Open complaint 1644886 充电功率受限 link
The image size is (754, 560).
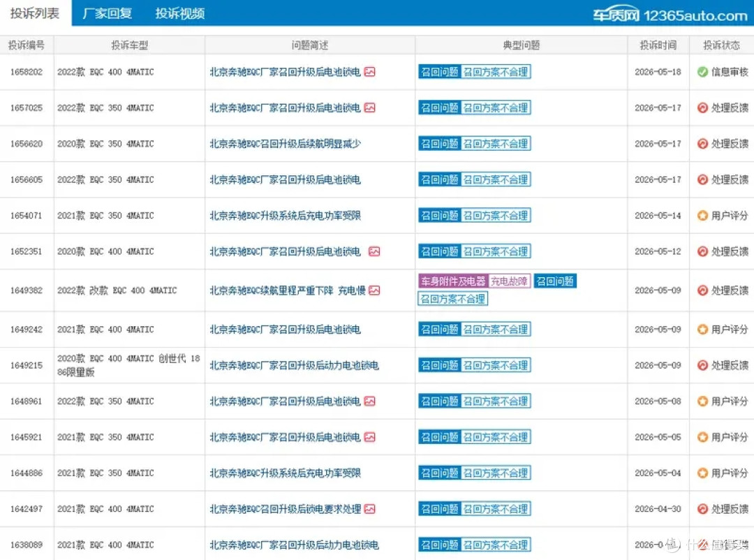pos(285,473)
